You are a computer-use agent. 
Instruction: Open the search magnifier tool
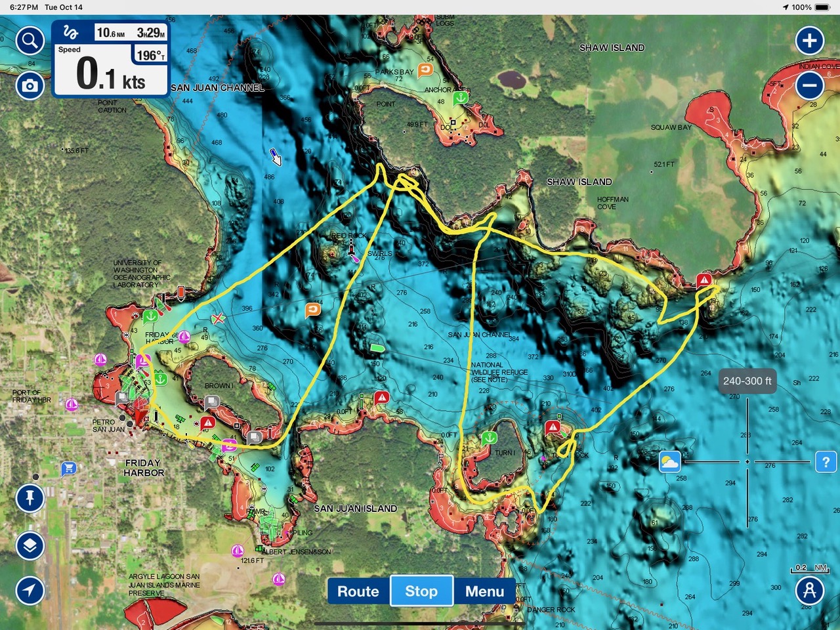point(30,41)
